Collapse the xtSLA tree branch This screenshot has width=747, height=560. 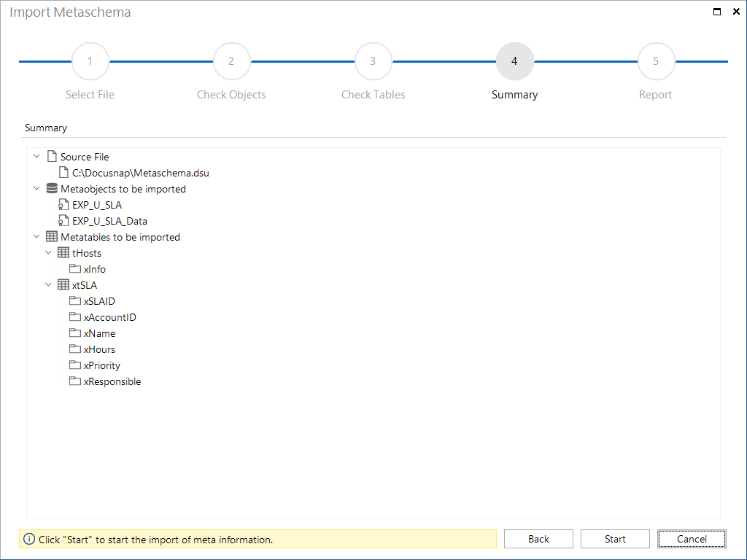pos(48,284)
